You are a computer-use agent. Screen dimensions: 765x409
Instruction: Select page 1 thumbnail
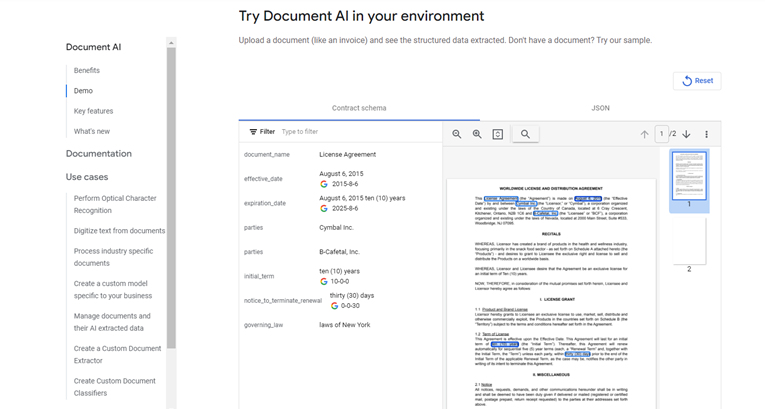click(689, 176)
